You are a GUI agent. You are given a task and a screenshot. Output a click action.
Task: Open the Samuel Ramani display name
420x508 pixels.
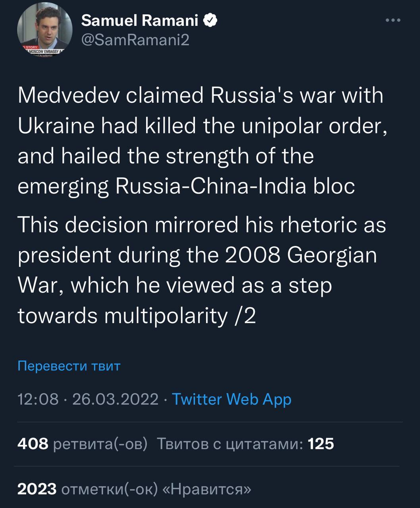pyautogui.click(x=139, y=20)
